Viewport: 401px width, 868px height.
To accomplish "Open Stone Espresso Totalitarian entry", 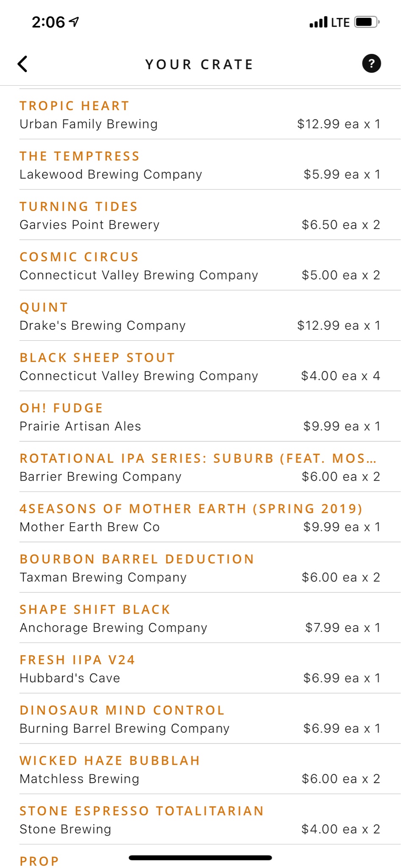I will [x=200, y=820].
